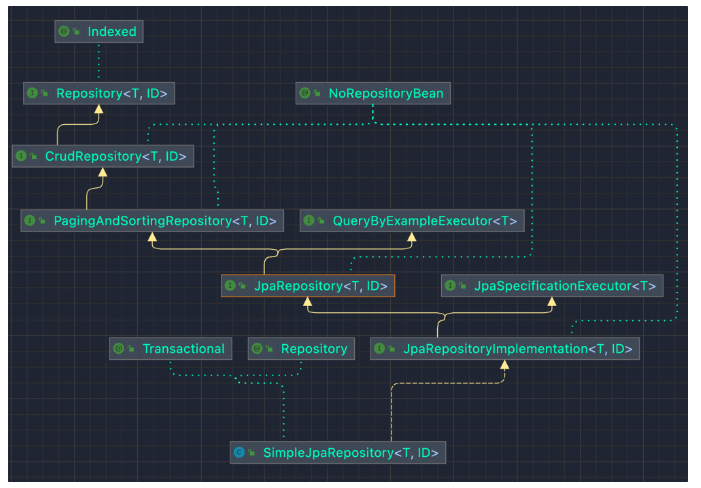Click the visibility lock icon on the JpaRepository node
This screenshot has height=488, width=701.
[242, 286]
